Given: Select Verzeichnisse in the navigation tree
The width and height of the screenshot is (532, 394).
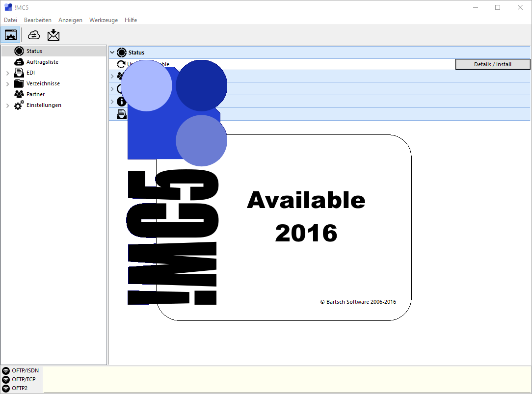Looking at the screenshot, I should [x=43, y=84].
